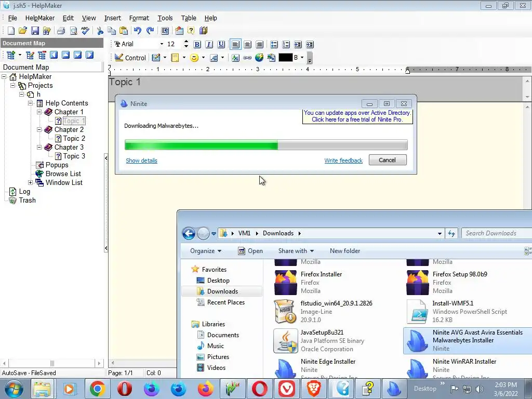
Task: Undo the last action
Action: [x=137, y=31]
